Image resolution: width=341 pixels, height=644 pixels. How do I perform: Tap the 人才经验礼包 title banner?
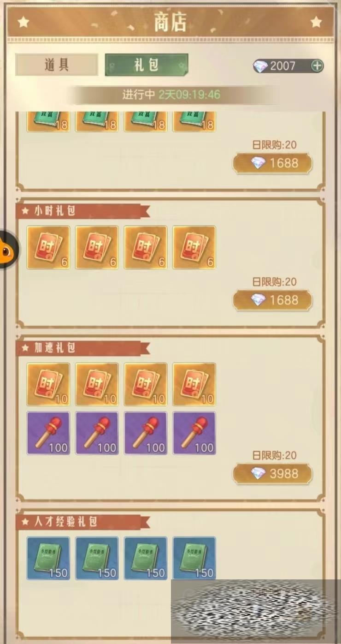83,522
